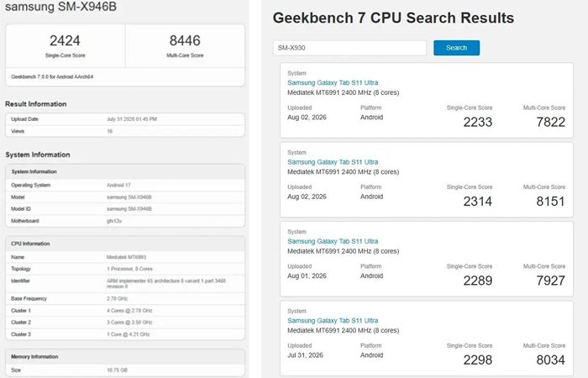Click the large System Information section heading
588x378 pixels.
(38, 155)
